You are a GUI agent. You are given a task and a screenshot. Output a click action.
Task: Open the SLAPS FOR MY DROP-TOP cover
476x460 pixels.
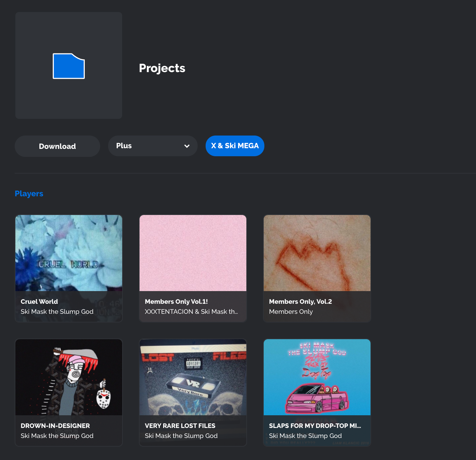(317, 377)
